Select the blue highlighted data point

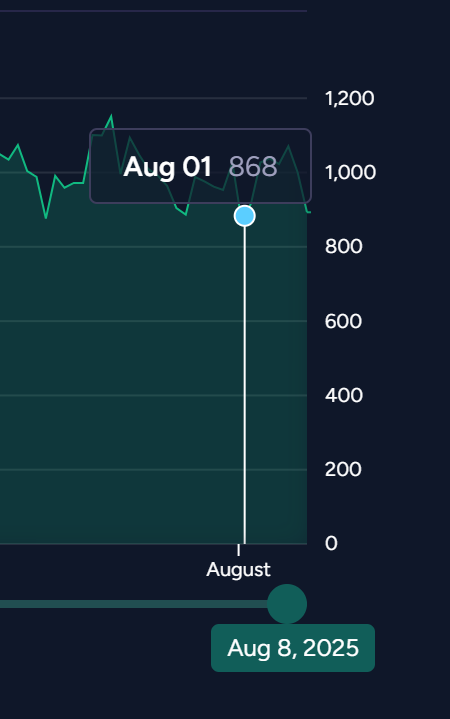244,216
